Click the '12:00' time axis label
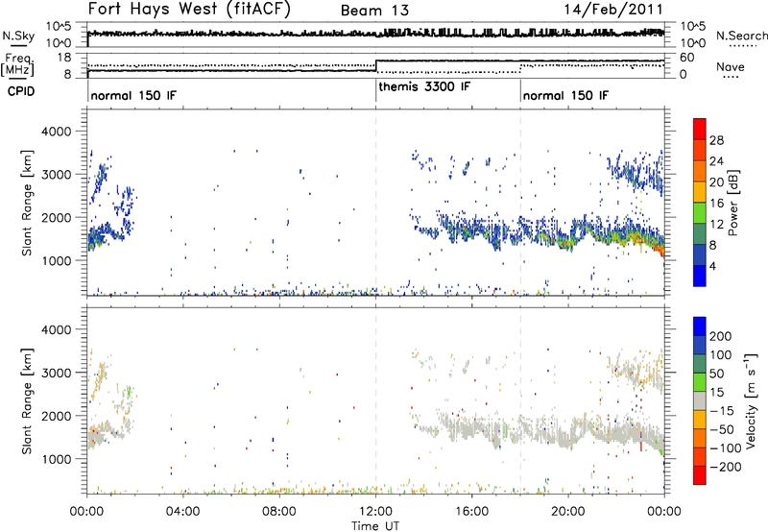The width and height of the screenshot is (768, 532). [375, 512]
